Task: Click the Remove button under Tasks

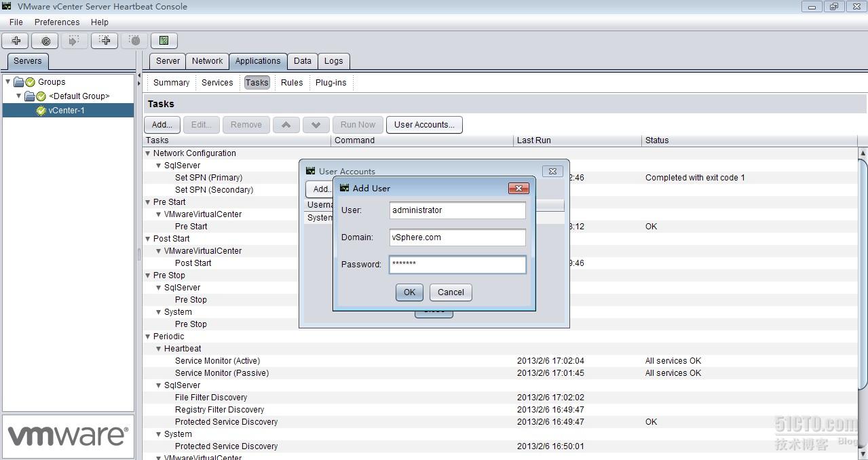Action: (x=246, y=125)
